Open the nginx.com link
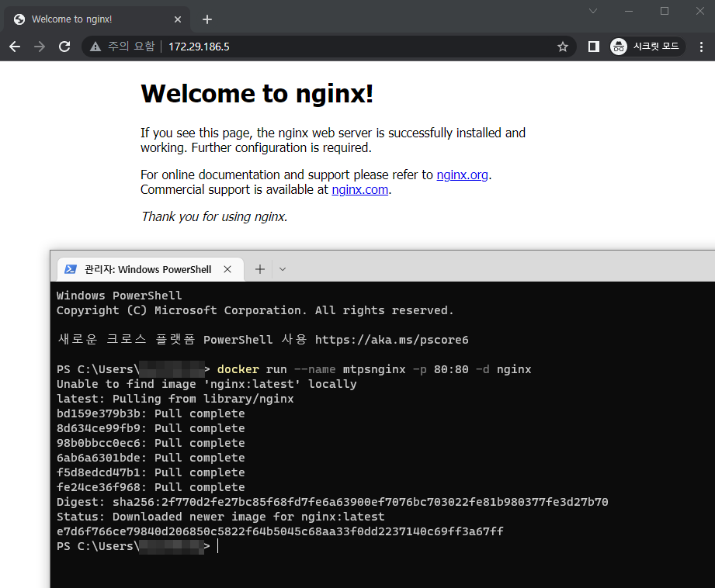 tap(359, 189)
